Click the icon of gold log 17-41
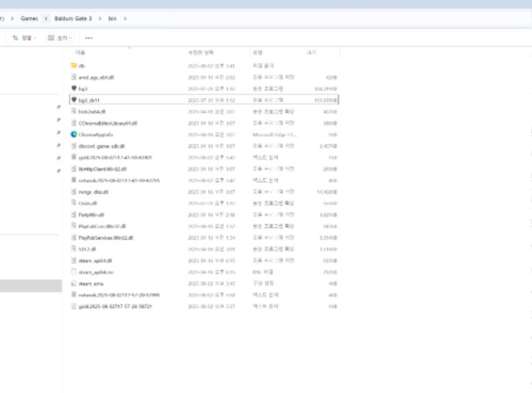Viewport: 532px width, 393px height. point(74,157)
